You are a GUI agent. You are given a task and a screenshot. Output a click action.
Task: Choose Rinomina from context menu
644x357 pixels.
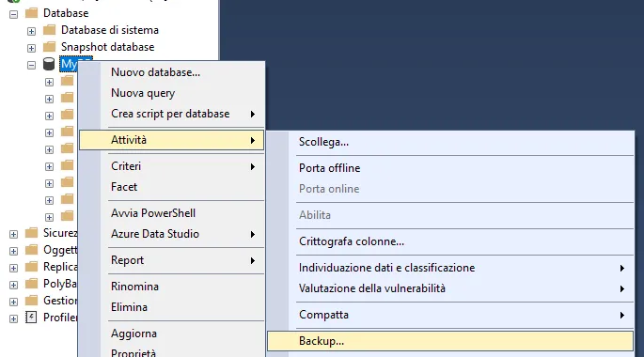(x=172, y=287)
